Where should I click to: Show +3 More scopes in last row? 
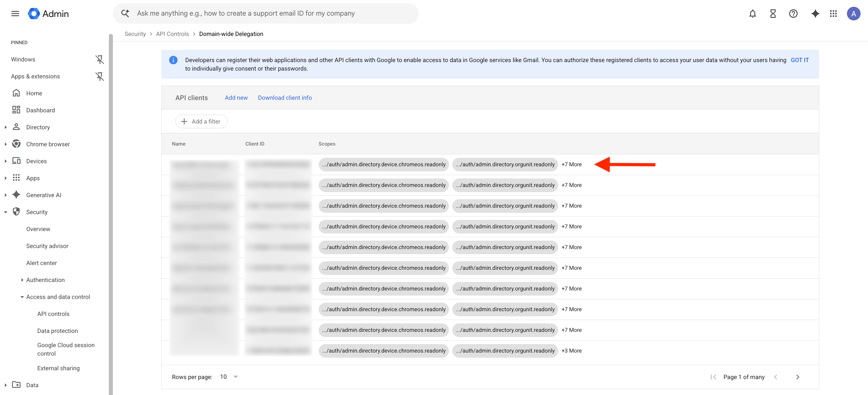pos(571,351)
